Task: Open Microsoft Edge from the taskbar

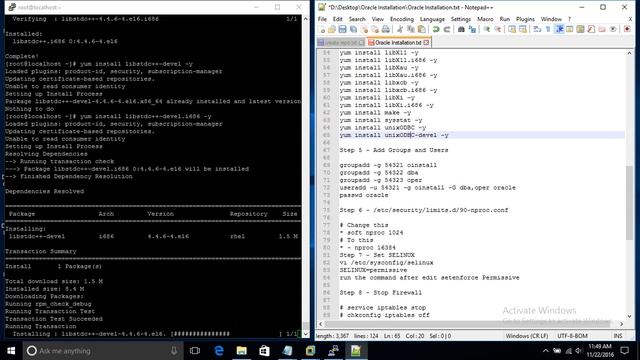Action: pyautogui.click(x=219, y=351)
